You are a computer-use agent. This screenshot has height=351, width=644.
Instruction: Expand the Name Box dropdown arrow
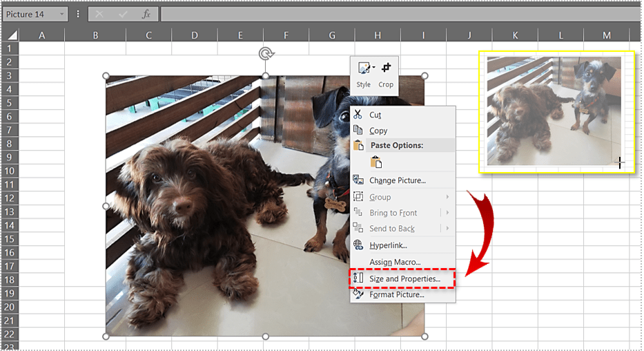point(62,14)
